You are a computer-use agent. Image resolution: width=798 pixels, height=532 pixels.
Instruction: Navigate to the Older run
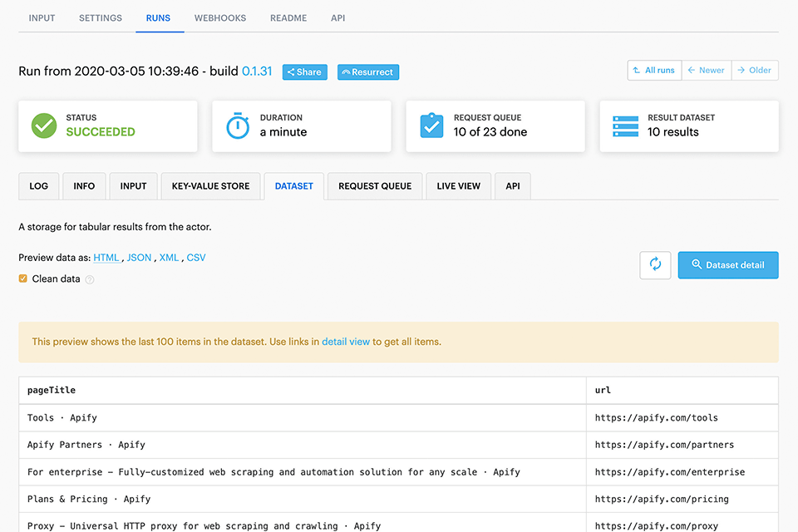(x=755, y=71)
